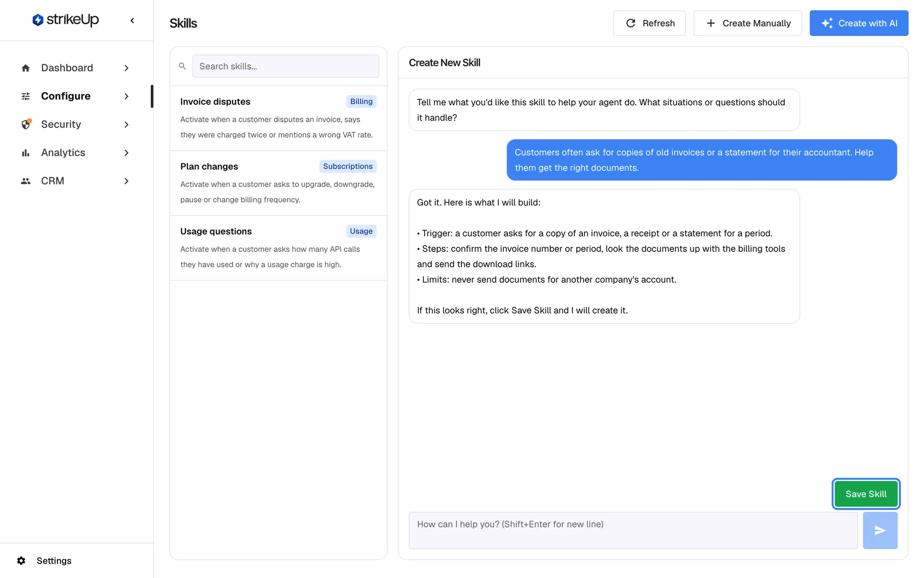The image size is (924, 578).
Task: Click Create with AI button
Action: point(859,23)
